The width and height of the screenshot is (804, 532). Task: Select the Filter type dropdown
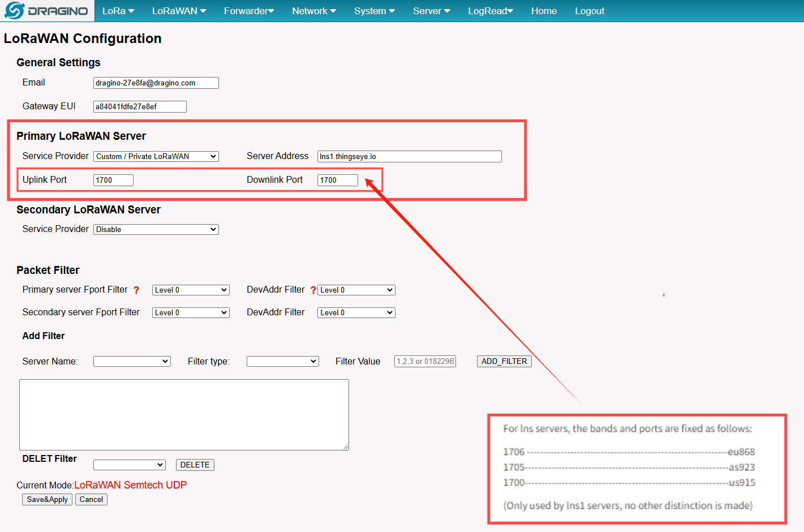[x=282, y=362]
